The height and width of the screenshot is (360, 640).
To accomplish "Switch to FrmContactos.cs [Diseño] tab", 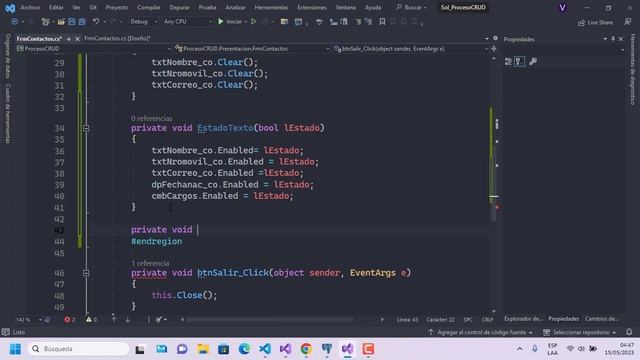I will pos(117,38).
